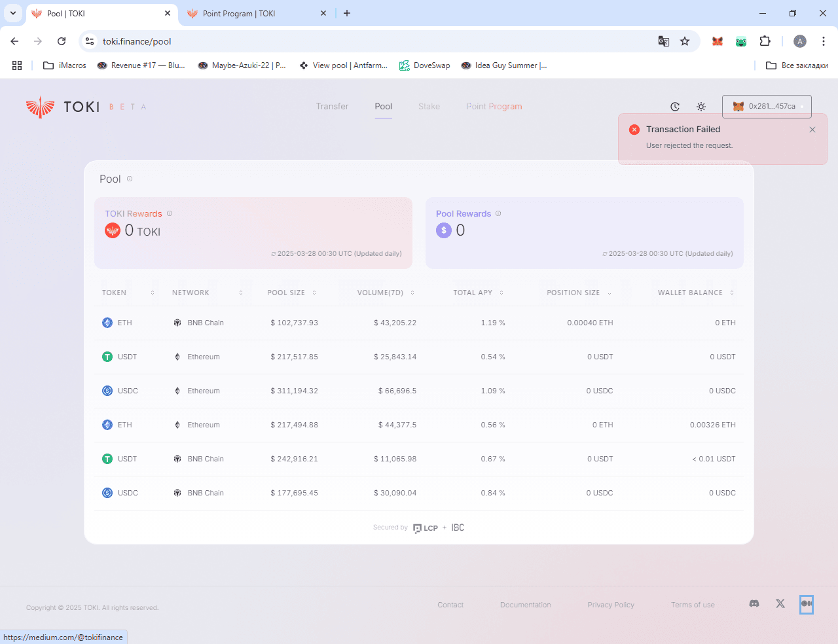Sort by POOL SIZE column

[314, 293]
